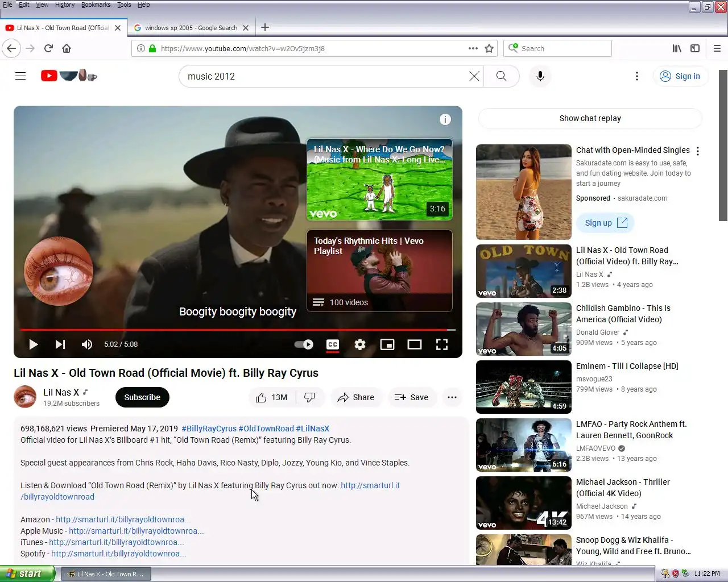The image size is (728, 582).
Task: Like the video with 13M thumbs up
Action: click(x=272, y=397)
